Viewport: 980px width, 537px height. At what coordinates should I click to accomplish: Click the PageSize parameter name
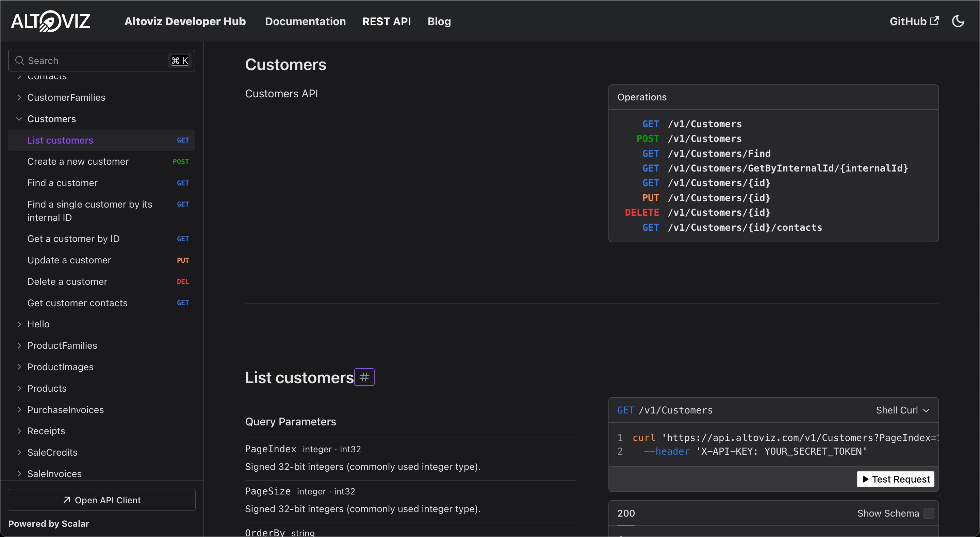pos(268,491)
